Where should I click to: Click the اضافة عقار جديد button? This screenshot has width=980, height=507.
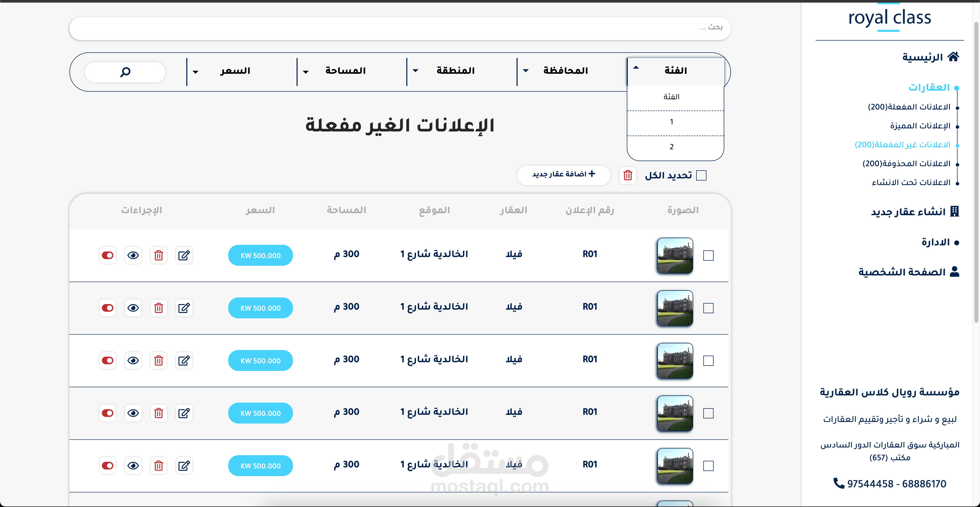tap(563, 174)
